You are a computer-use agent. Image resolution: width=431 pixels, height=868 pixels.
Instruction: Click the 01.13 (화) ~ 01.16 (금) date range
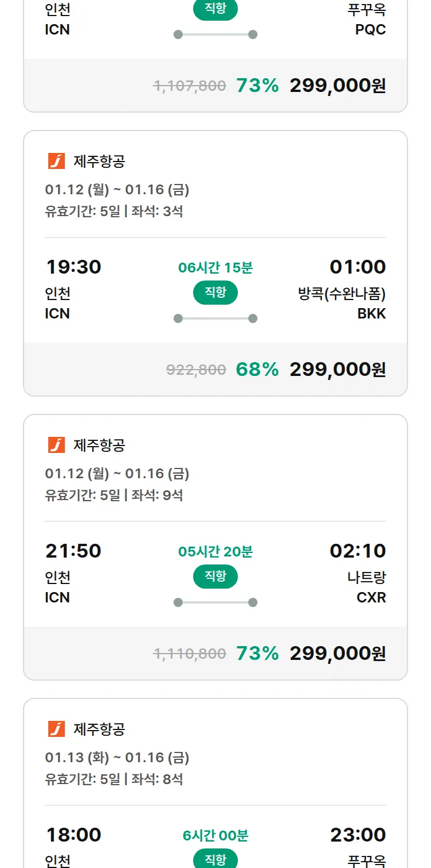[x=117, y=758]
